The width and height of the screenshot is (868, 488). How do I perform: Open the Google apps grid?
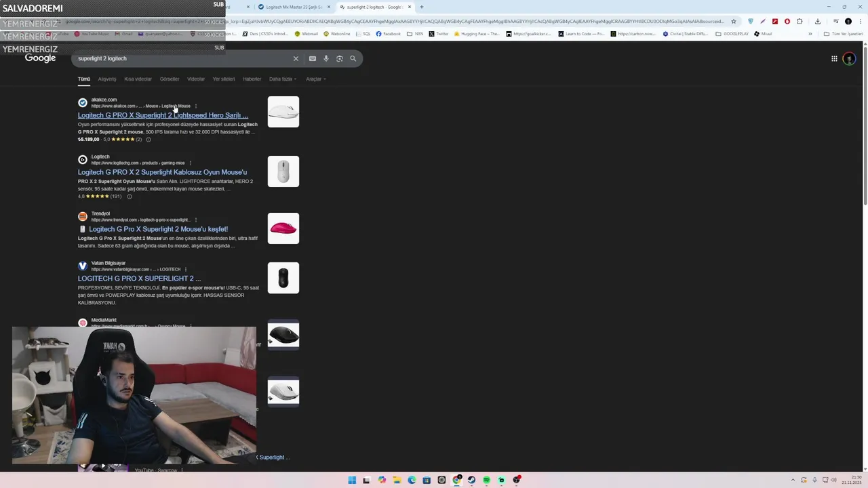click(x=834, y=59)
